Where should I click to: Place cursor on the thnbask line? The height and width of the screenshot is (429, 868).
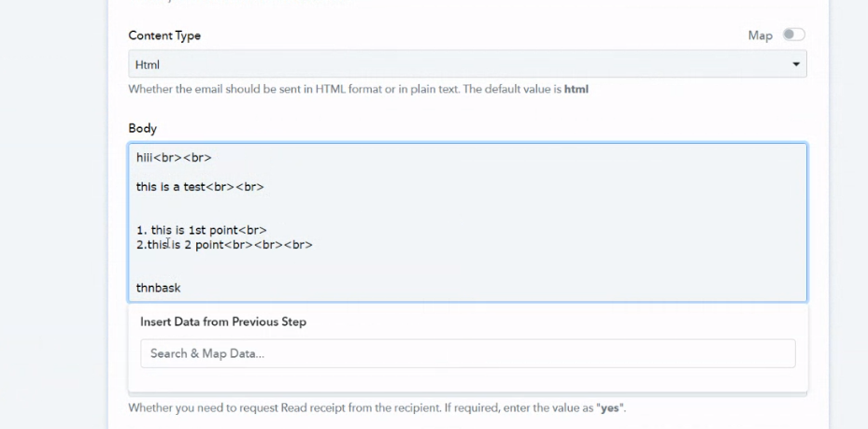click(158, 288)
